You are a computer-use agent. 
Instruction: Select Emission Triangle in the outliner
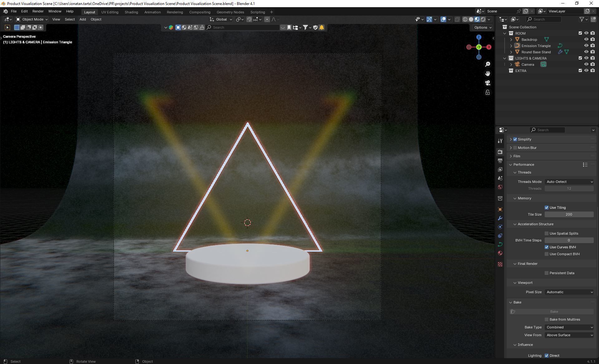click(536, 46)
